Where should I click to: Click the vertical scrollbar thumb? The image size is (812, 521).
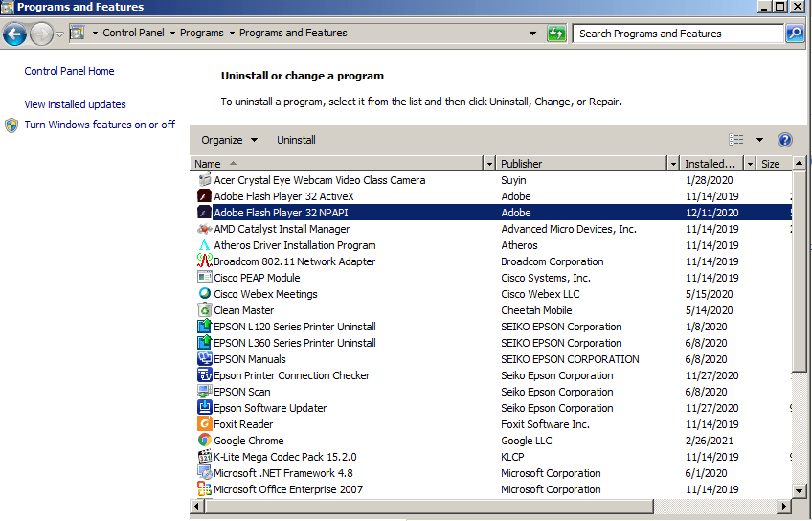(799, 271)
